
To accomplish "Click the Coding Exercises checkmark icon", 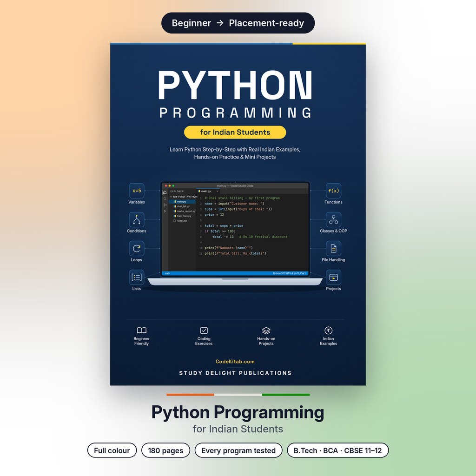I will tap(204, 331).
